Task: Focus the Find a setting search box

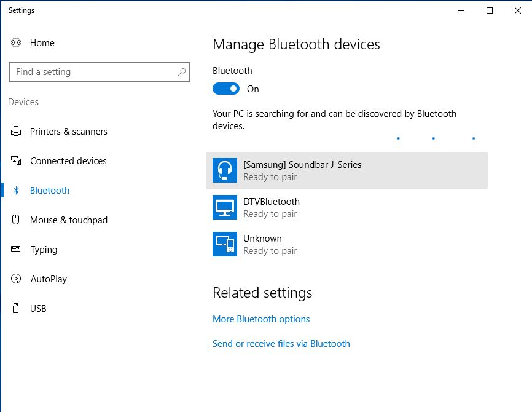Action: [x=92, y=72]
